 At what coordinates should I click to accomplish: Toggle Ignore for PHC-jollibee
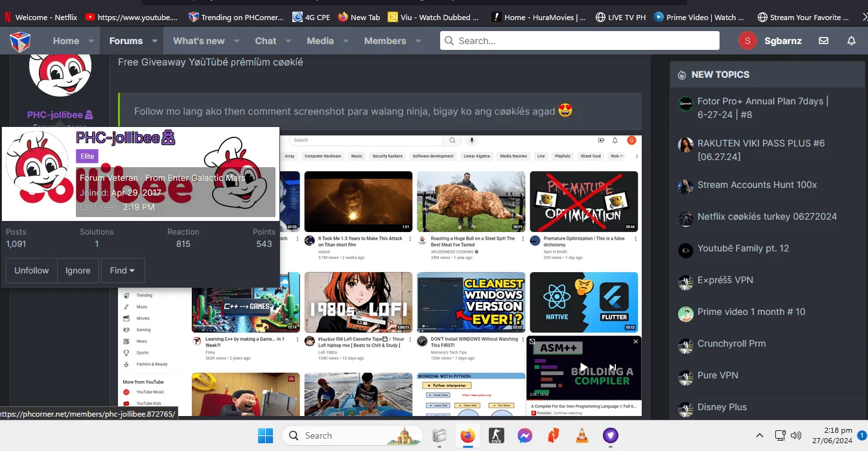point(78,270)
